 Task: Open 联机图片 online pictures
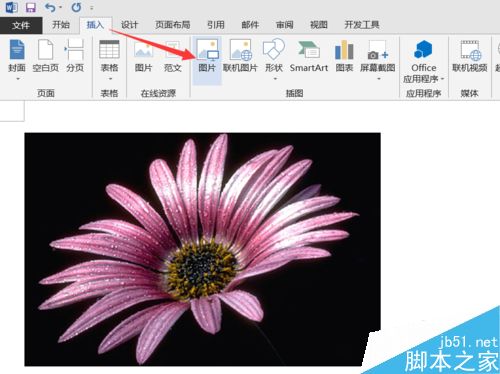[240, 56]
